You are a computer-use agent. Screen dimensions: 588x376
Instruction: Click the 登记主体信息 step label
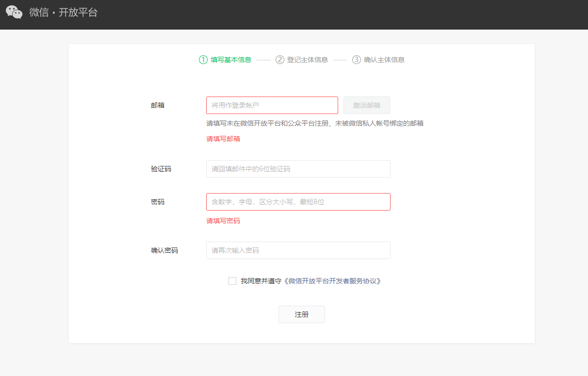click(x=308, y=60)
